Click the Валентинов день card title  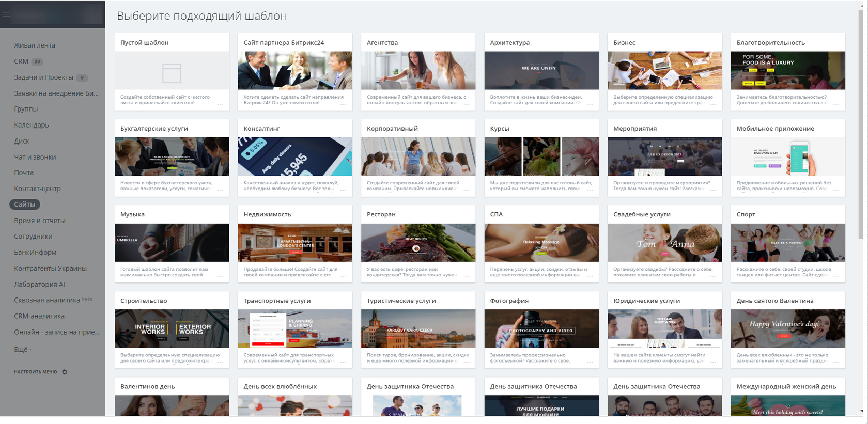(x=148, y=386)
